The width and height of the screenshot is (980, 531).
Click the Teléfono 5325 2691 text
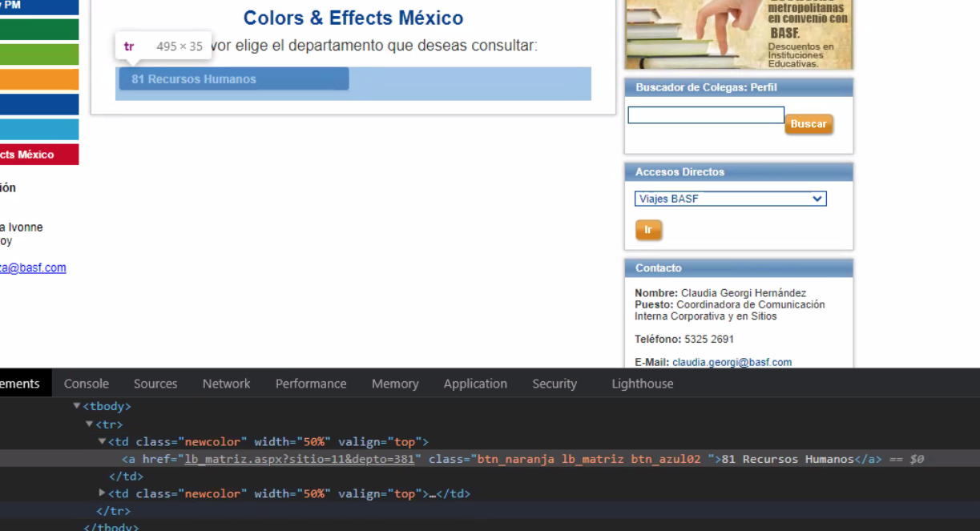tap(684, 339)
